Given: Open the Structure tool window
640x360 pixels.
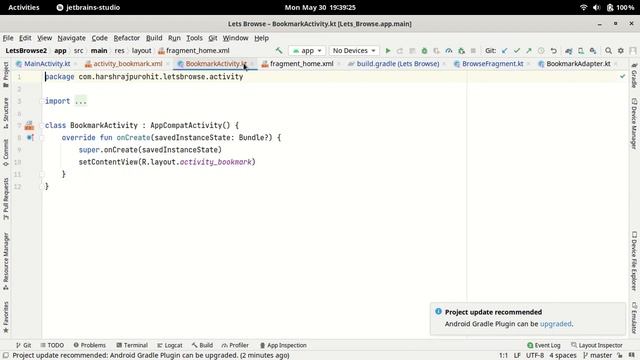Looking at the screenshot, I should coord(6,113).
